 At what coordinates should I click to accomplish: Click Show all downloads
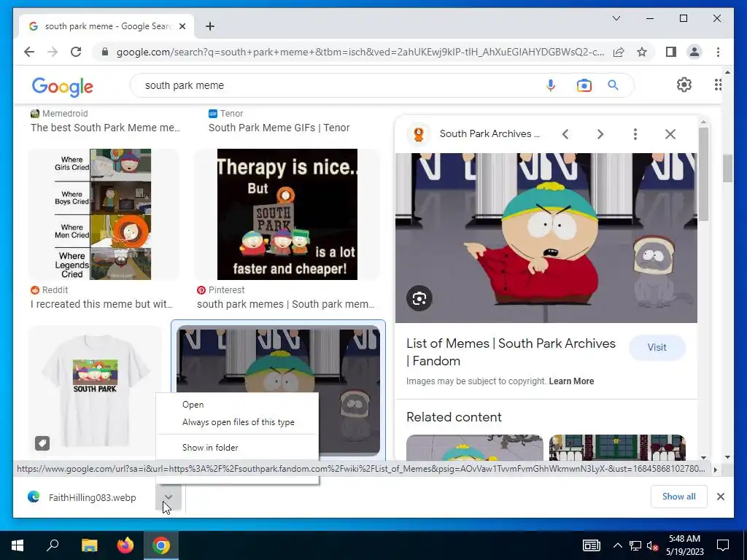679,496
